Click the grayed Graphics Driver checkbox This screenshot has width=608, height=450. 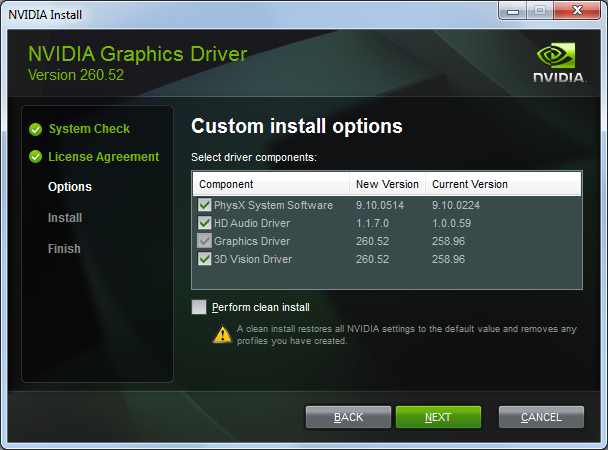(x=204, y=241)
